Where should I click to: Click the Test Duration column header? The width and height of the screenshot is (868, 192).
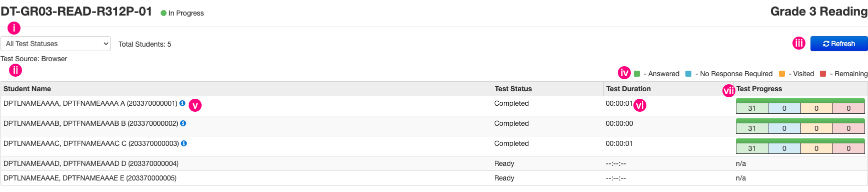628,89
